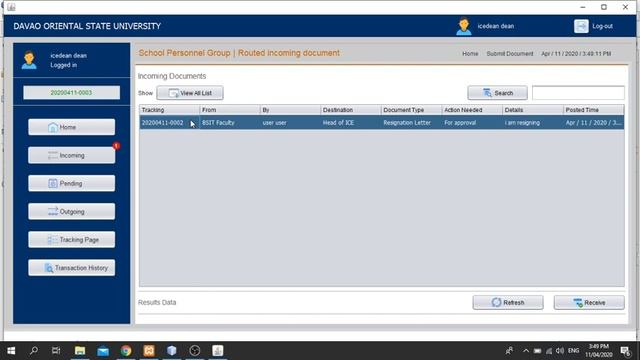Viewport: 640px width, 360px height.
Task: Click the BSIT Faculty cell
Action: pos(230,122)
